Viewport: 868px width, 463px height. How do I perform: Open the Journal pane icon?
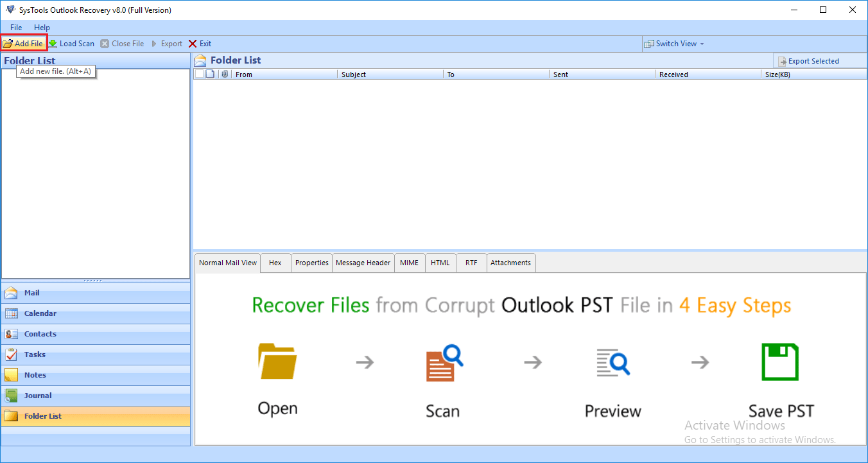click(11, 396)
